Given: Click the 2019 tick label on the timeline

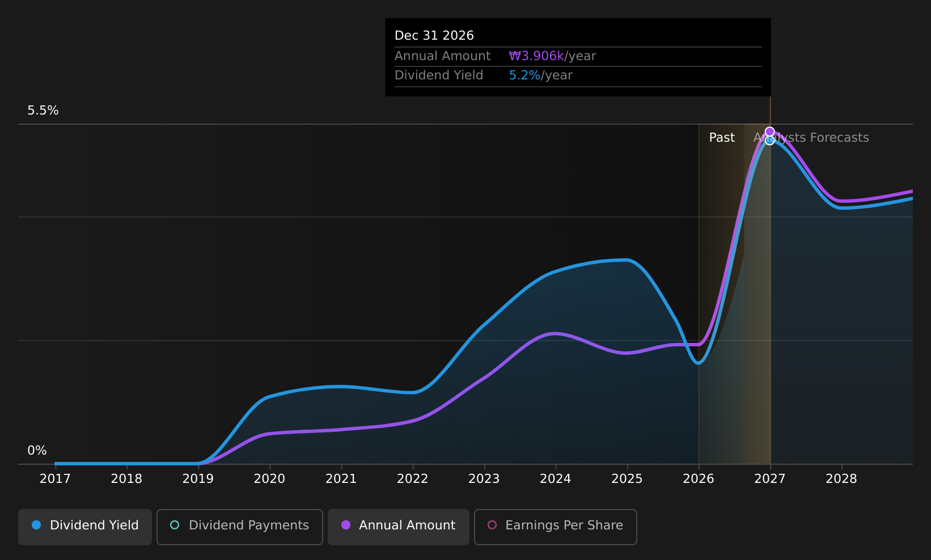Looking at the screenshot, I should click(198, 479).
